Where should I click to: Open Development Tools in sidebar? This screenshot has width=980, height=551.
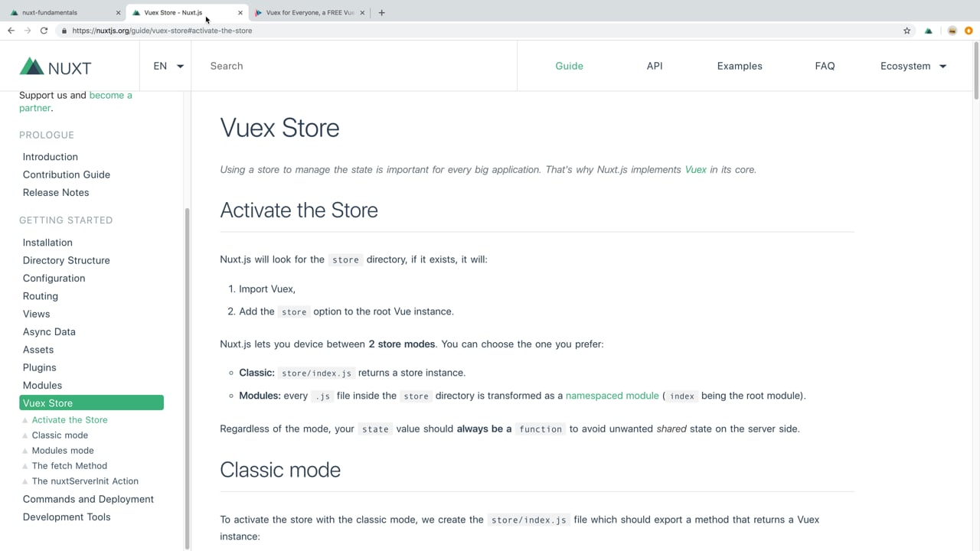(x=67, y=517)
